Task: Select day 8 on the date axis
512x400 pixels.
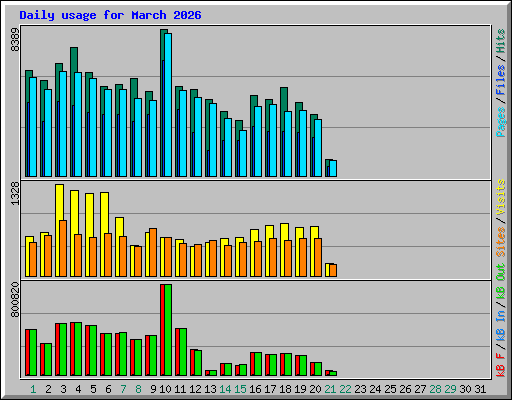Action: coord(138,389)
